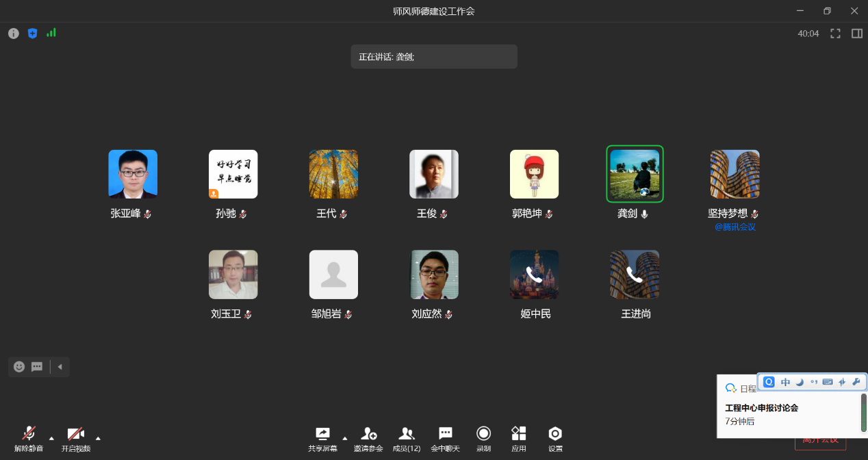Open the blue security shield icon
The width and height of the screenshot is (868, 460).
pyautogui.click(x=32, y=34)
